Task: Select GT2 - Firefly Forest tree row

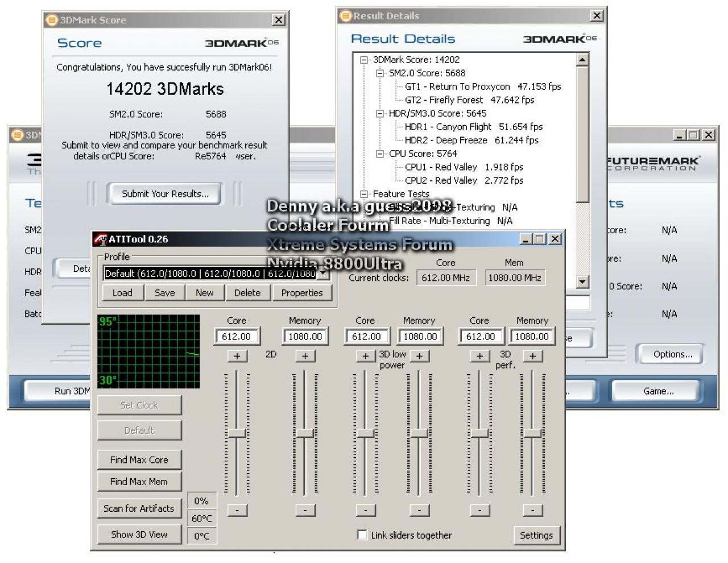Action: (x=469, y=100)
